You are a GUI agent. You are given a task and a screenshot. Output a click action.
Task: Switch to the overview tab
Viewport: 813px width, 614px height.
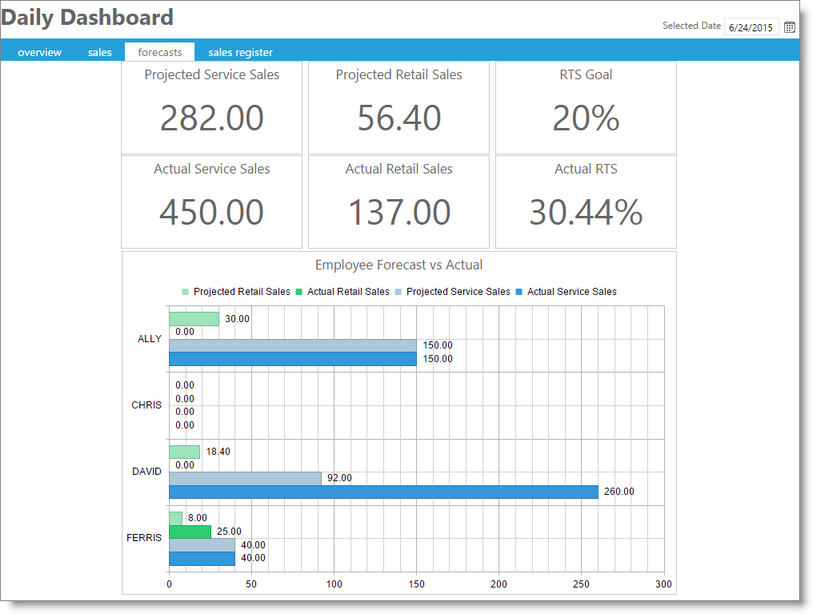point(39,52)
